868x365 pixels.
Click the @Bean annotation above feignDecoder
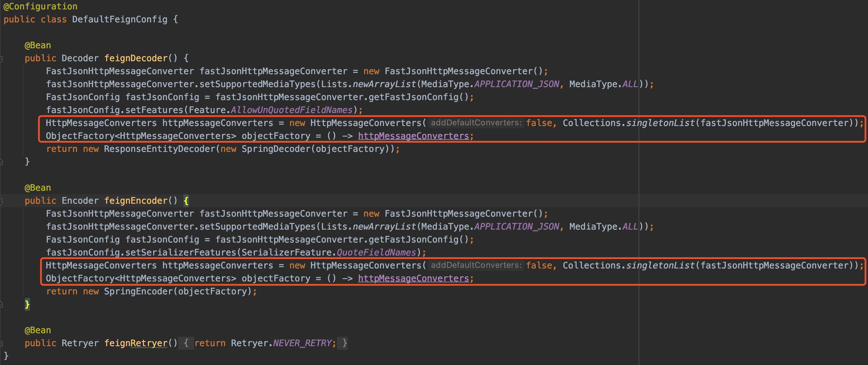38,45
